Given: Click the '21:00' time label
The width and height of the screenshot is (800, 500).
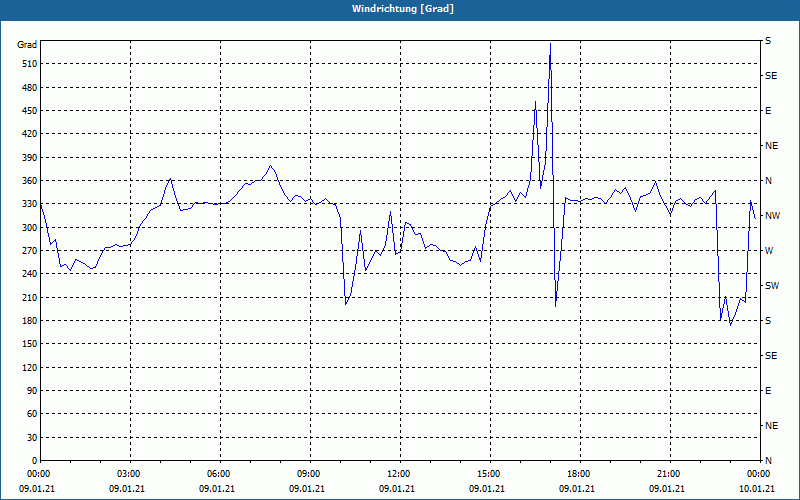Looking at the screenshot, I should [x=668, y=473].
